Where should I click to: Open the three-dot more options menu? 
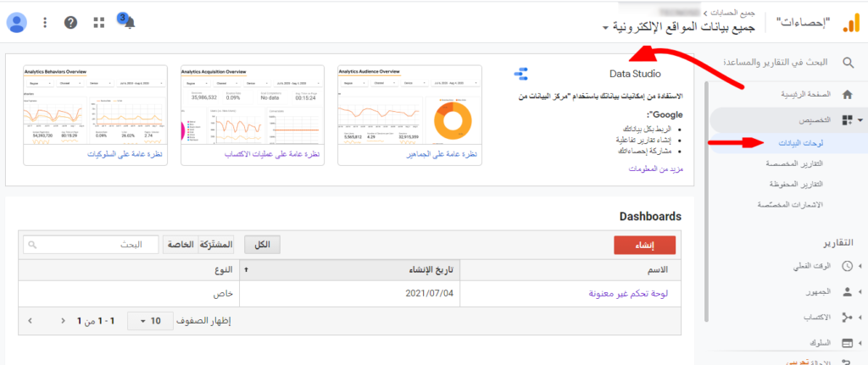[x=46, y=23]
